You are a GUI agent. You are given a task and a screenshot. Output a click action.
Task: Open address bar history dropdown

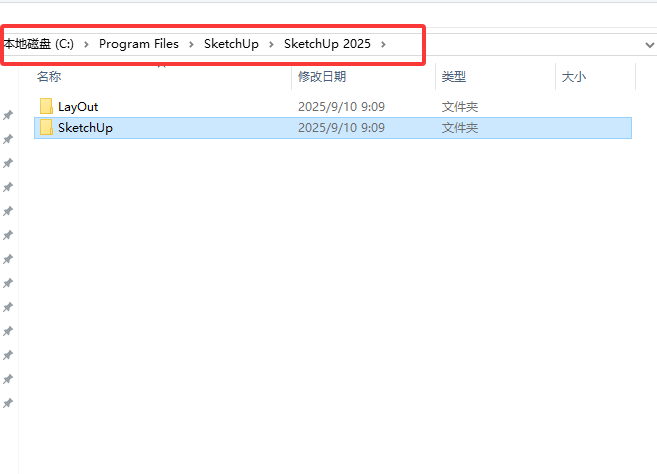(649, 45)
